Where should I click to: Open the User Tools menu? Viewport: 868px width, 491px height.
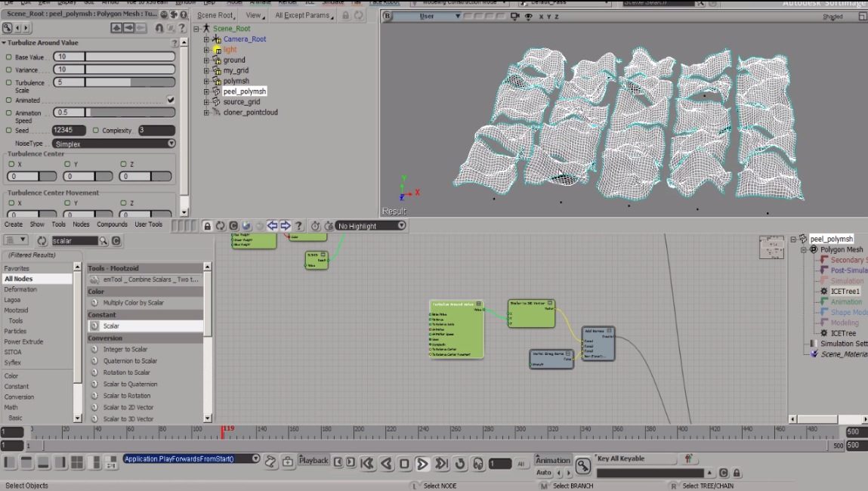[149, 224]
